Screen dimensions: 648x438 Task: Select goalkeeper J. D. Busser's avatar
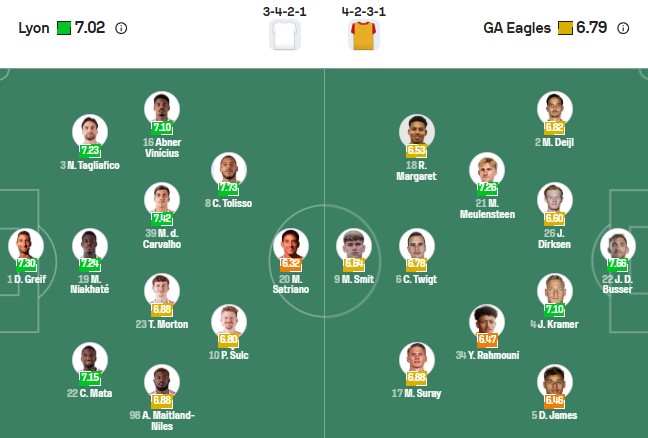[x=618, y=246]
